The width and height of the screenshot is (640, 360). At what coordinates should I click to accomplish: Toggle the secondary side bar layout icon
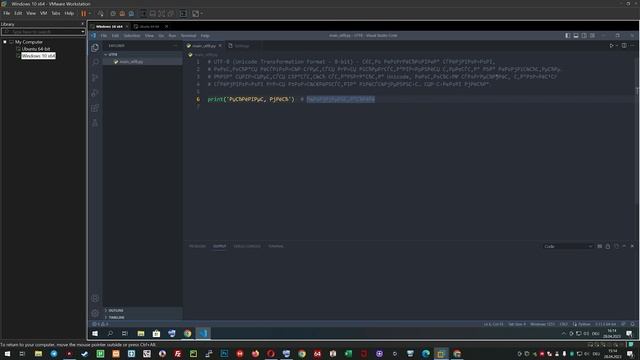click(x=584, y=36)
